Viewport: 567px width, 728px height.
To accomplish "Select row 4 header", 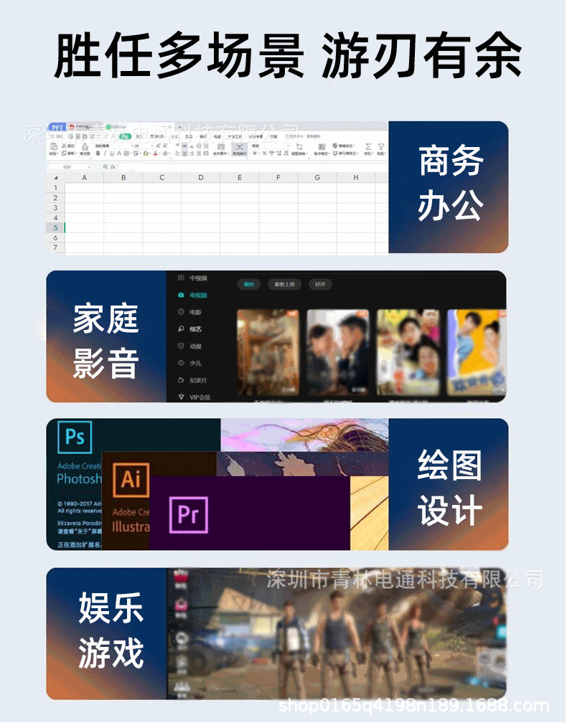I will pos(55,218).
